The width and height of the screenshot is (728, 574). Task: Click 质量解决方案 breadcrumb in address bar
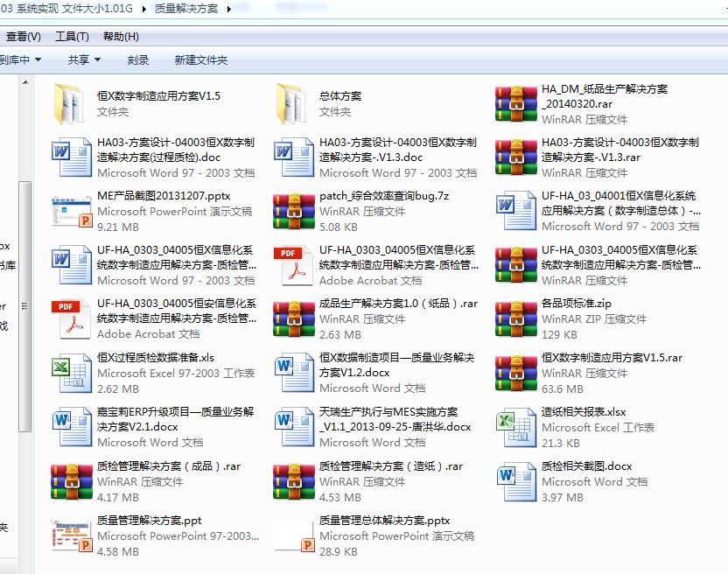[185, 9]
